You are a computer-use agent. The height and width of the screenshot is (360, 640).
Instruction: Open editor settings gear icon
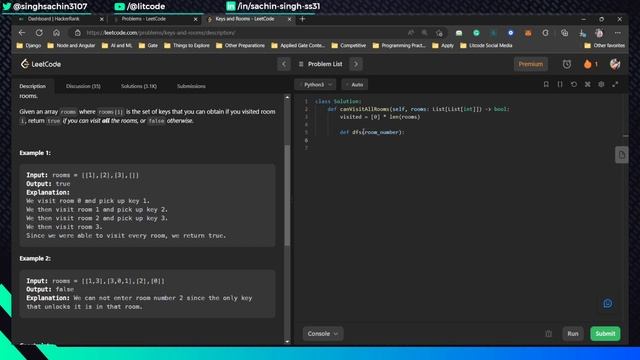coord(601,84)
